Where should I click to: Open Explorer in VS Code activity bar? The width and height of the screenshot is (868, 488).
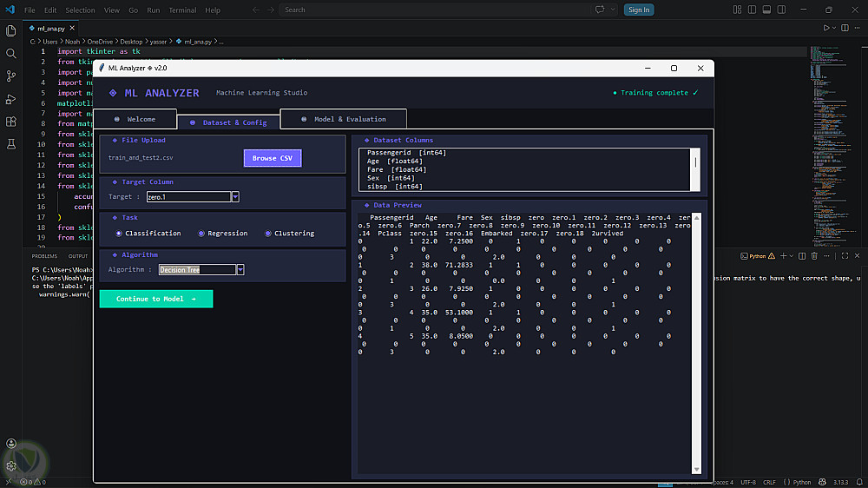10,31
